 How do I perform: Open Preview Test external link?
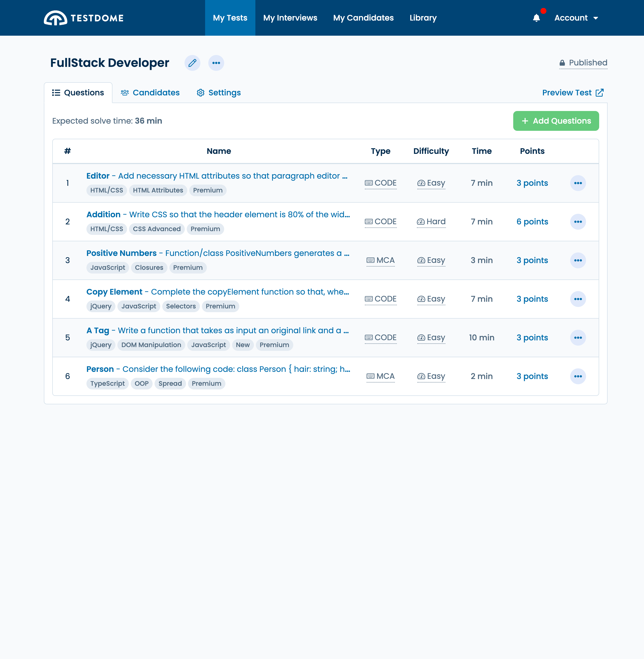(573, 93)
